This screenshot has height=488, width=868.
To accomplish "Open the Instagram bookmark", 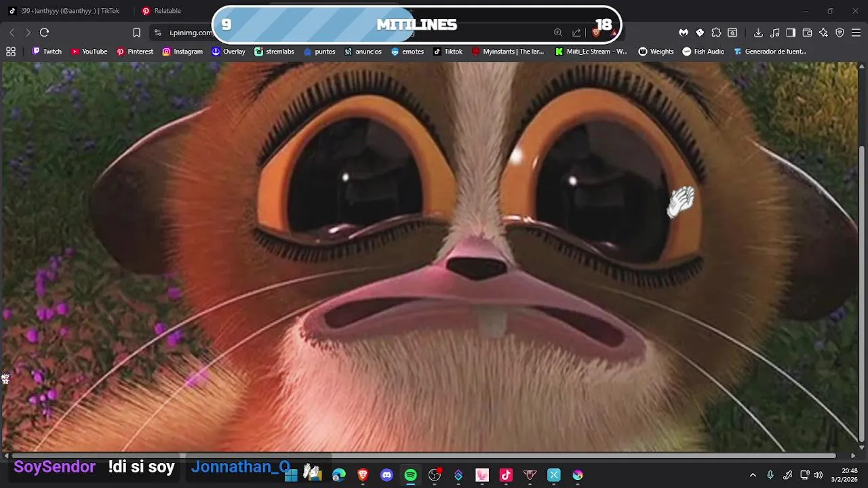I will click(182, 52).
